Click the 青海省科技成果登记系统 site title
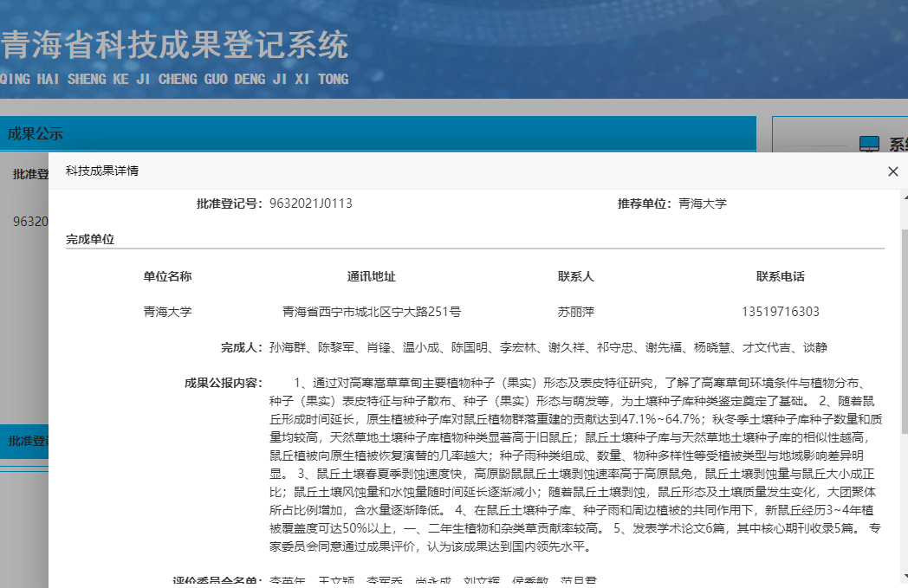The height and width of the screenshot is (588, 908). [174, 45]
